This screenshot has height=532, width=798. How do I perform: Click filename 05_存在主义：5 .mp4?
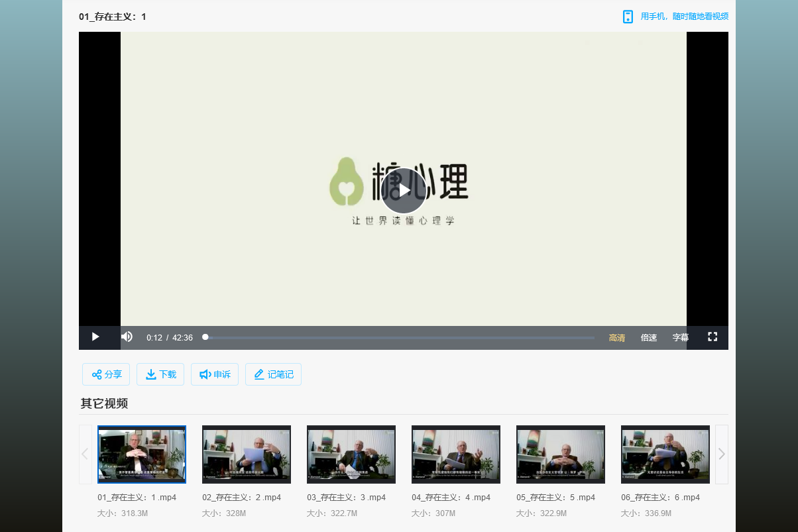click(x=555, y=498)
